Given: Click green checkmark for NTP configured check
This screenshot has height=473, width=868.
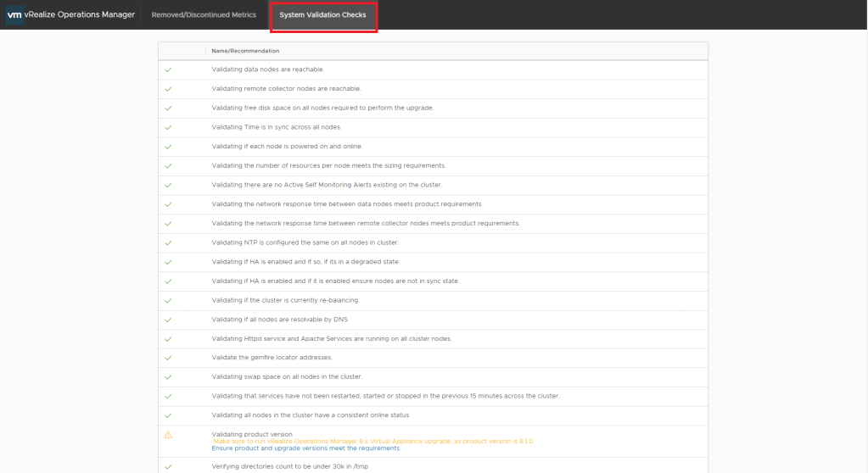Looking at the screenshot, I should point(168,242).
